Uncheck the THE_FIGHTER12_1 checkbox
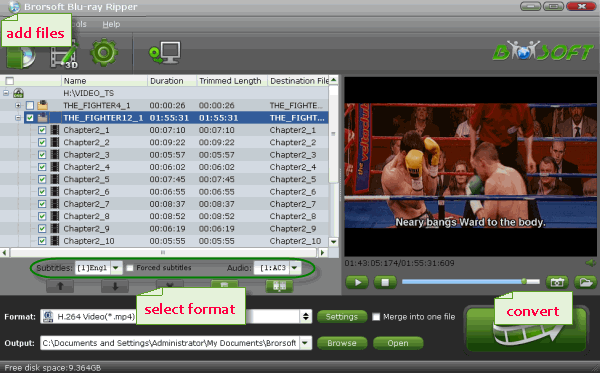The image size is (600, 373). 30,118
